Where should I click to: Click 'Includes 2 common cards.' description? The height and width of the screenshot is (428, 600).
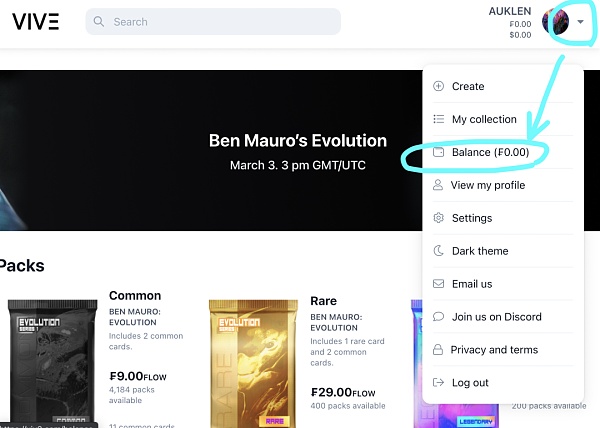pos(146,341)
